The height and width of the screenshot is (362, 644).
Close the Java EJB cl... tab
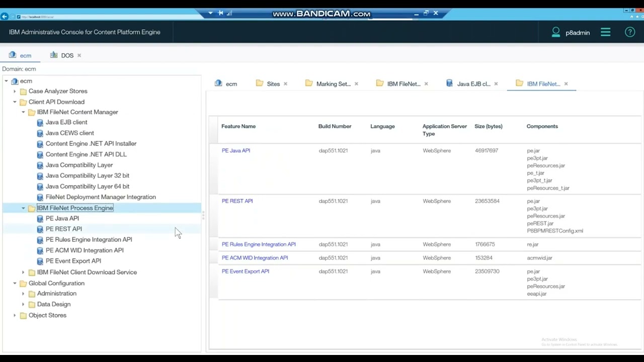coord(496,84)
